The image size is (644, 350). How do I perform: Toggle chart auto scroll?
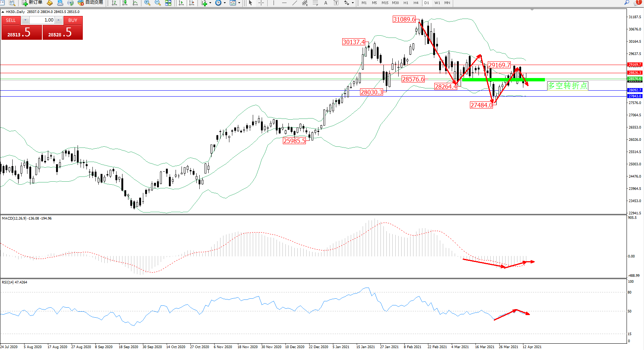coord(181,3)
